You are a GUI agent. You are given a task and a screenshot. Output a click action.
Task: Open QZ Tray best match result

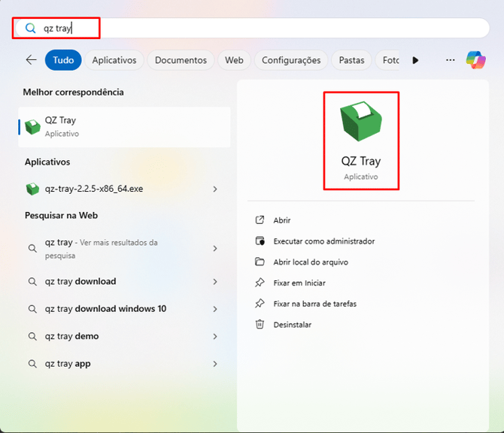(60, 126)
